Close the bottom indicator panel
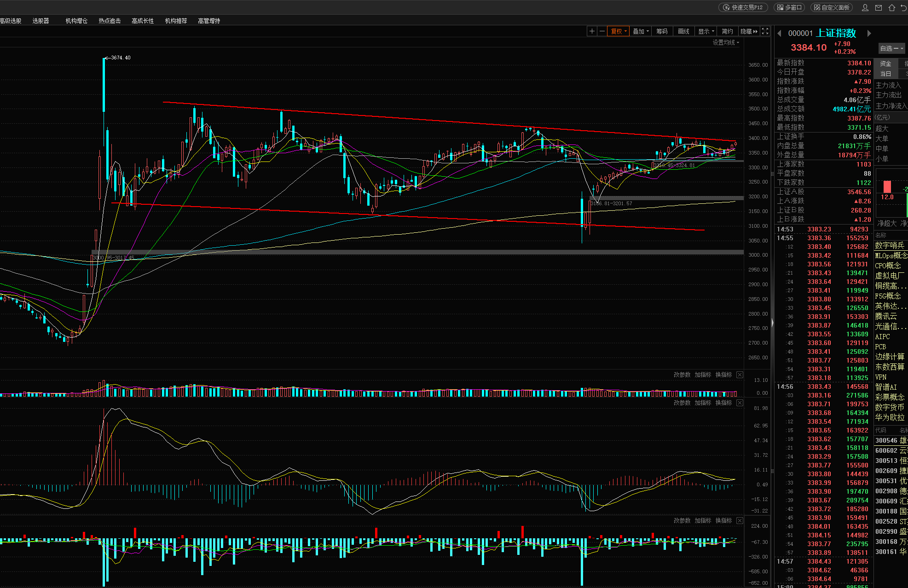This screenshot has width=908, height=588. click(740, 520)
